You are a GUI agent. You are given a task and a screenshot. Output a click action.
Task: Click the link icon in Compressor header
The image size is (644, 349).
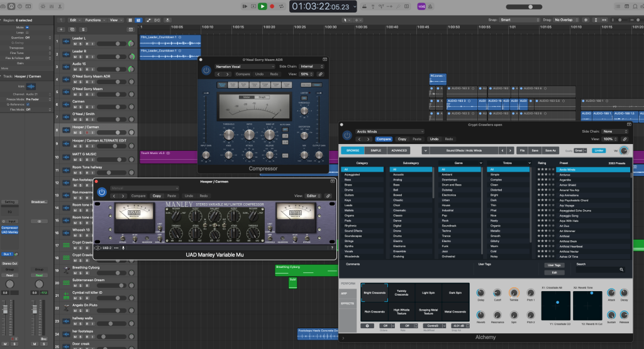click(321, 74)
